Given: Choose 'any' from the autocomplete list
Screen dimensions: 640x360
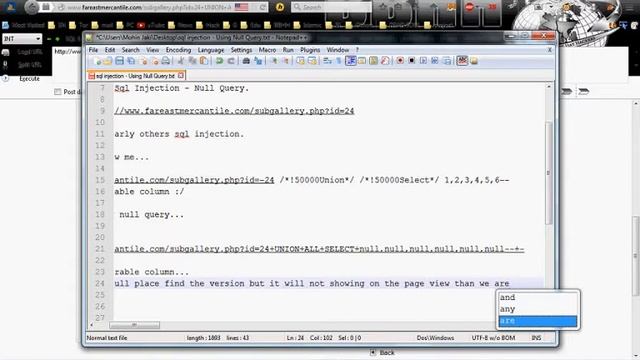Looking at the screenshot, I should tap(538, 309).
